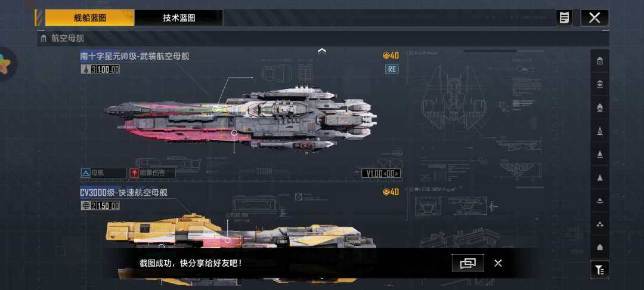Dismiss the screenshot success notification
Image resolution: width=644 pixels, height=290 pixels.
click(498, 263)
